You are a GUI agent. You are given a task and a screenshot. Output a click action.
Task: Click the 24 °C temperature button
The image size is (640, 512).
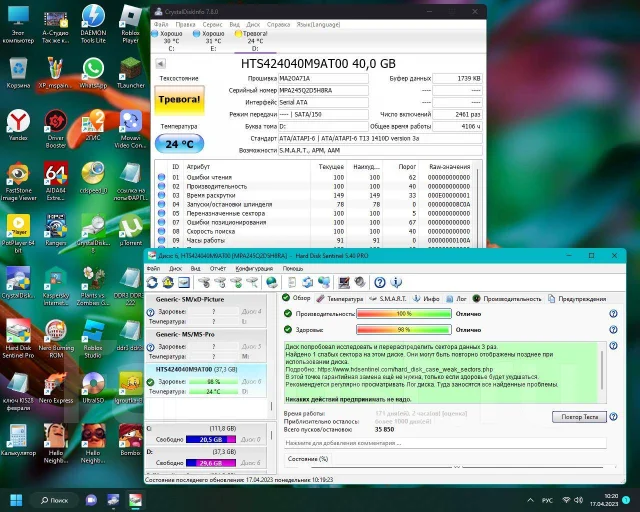click(179, 144)
